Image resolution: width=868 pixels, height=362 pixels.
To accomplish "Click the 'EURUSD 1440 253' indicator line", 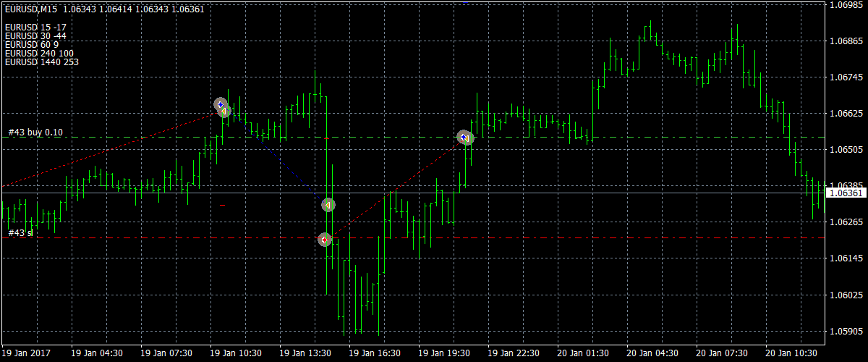I will [x=42, y=62].
